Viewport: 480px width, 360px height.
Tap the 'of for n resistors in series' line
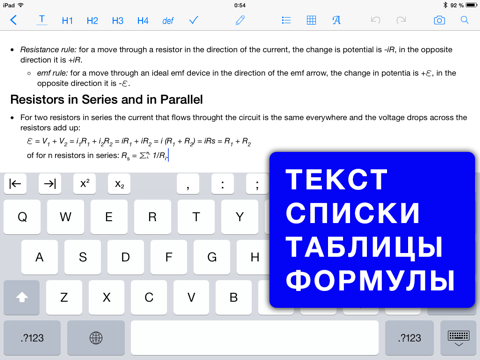pos(97,155)
